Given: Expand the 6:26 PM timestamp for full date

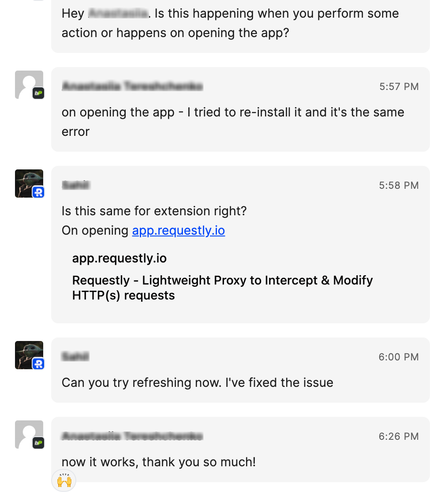Looking at the screenshot, I should tap(398, 436).
